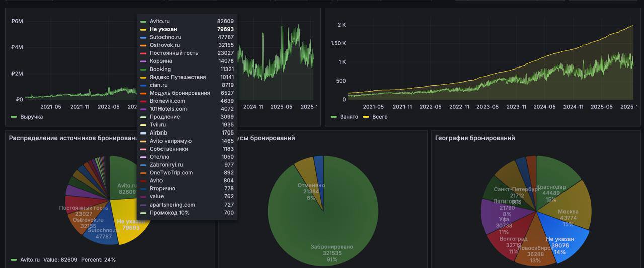Open the География бронирований panel title menu
644x268 pixels.
pos(475,138)
